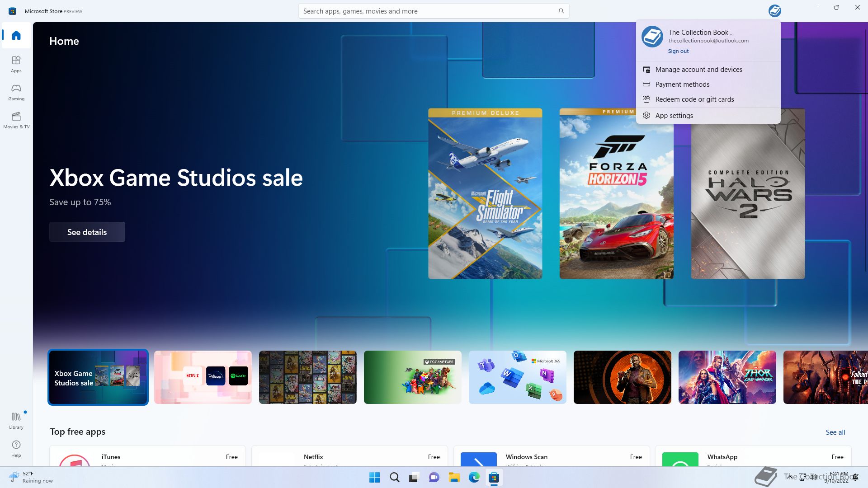This screenshot has height=488, width=868.
Task: Open File Explorer from the taskbar
Action: tap(454, 478)
